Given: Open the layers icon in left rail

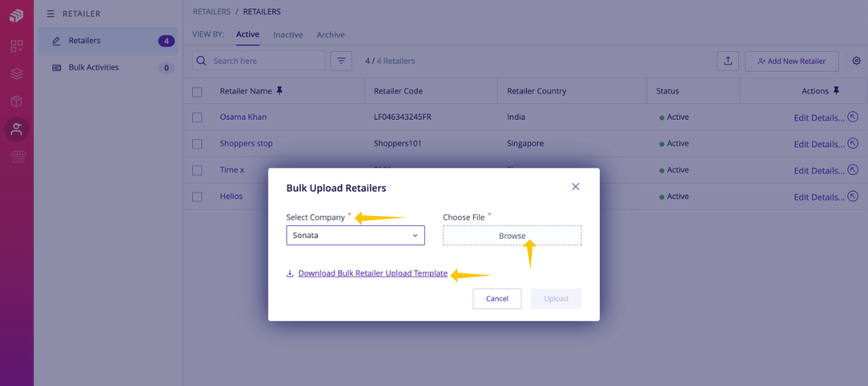Looking at the screenshot, I should (17, 74).
